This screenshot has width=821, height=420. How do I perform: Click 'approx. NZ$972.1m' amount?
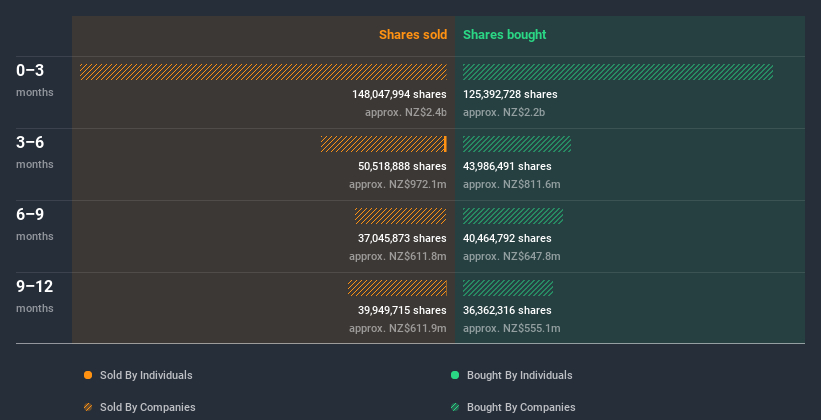click(x=398, y=184)
